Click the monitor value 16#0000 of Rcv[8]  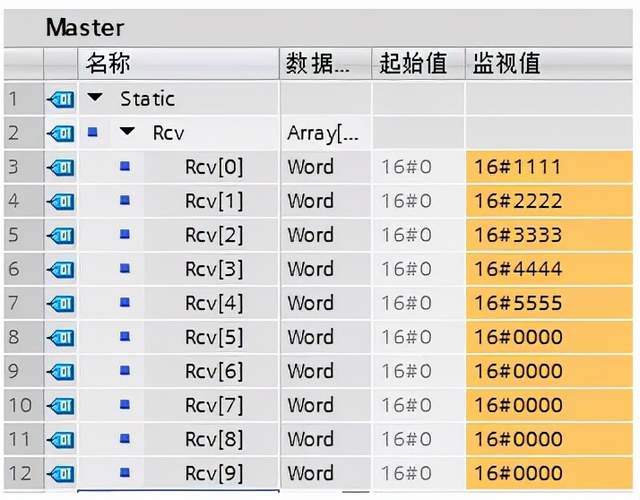click(x=519, y=439)
